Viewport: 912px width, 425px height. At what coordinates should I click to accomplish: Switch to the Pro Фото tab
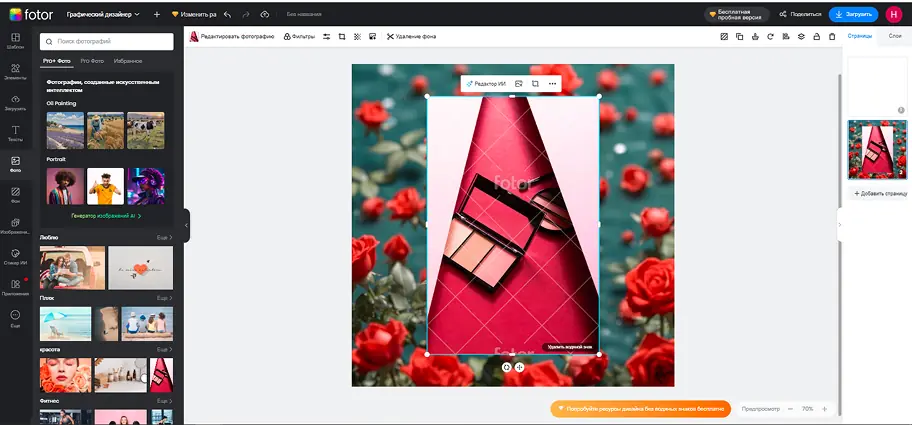tap(92, 61)
